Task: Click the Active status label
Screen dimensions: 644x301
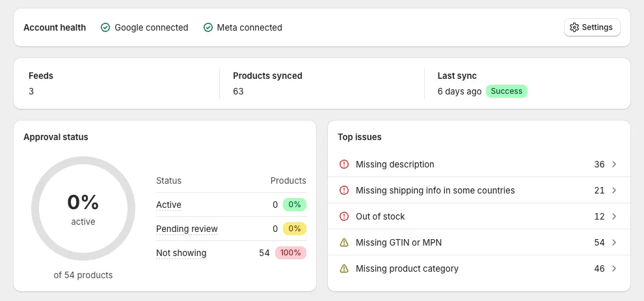Action: (168, 205)
